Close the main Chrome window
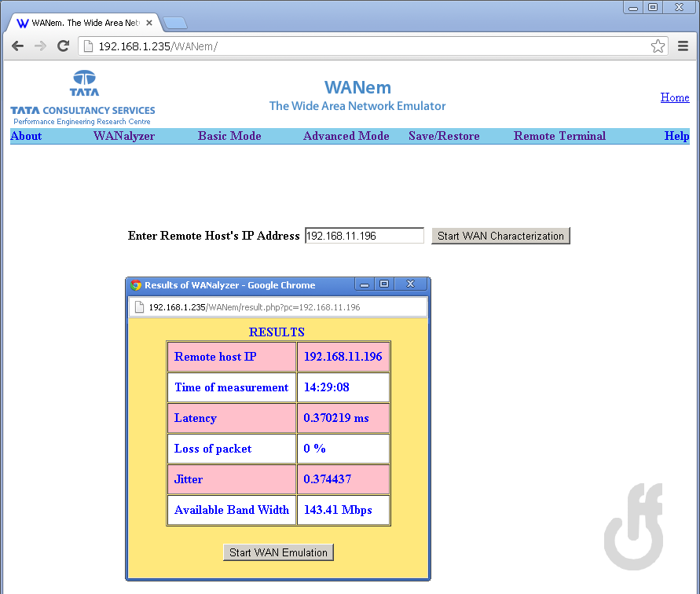The height and width of the screenshot is (594, 700). click(679, 8)
